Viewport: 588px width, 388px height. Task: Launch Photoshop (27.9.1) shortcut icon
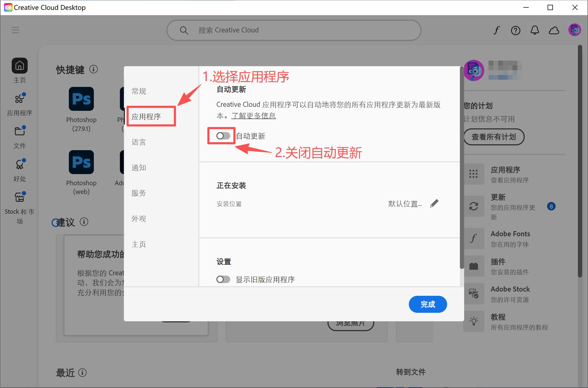coord(81,99)
